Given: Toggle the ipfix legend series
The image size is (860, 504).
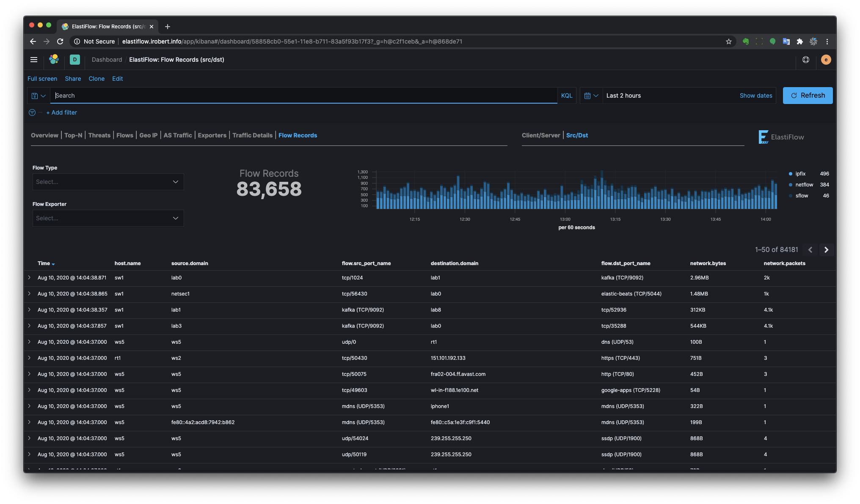Looking at the screenshot, I should coord(800,174).
